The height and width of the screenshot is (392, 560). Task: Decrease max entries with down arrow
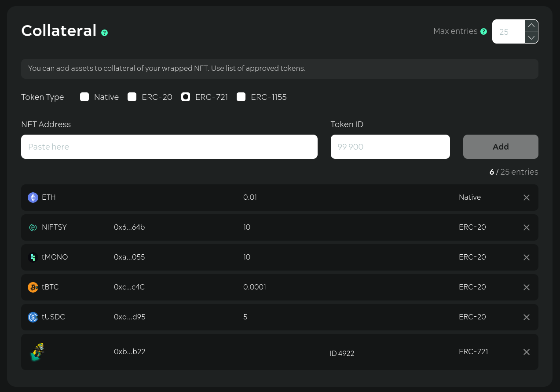pos(531,38)
